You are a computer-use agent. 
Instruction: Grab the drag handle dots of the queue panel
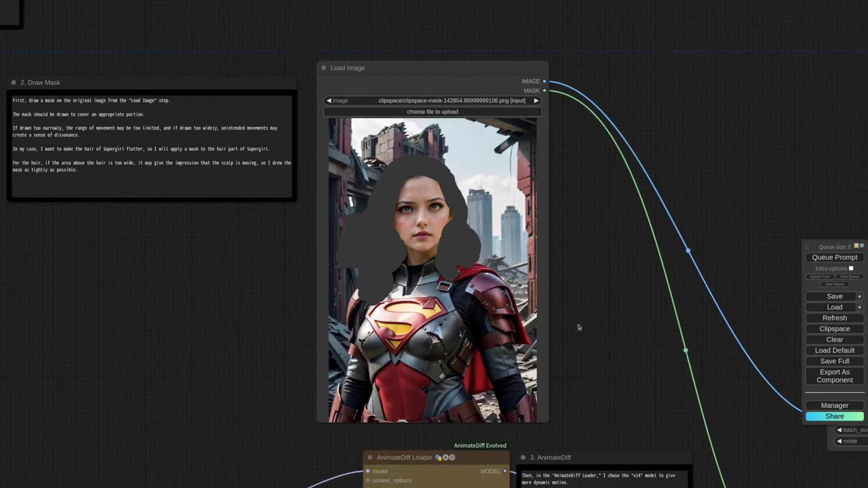click(x=807, y=247)
